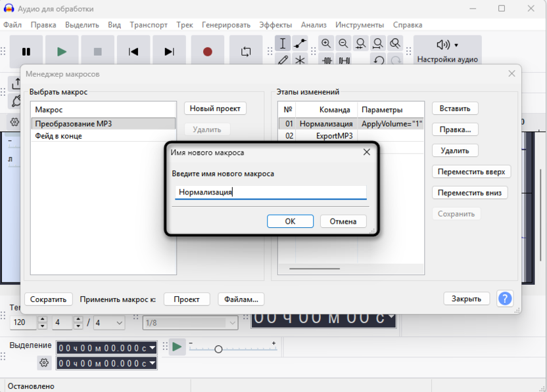Skip to project start

click(x=133, y=50)
